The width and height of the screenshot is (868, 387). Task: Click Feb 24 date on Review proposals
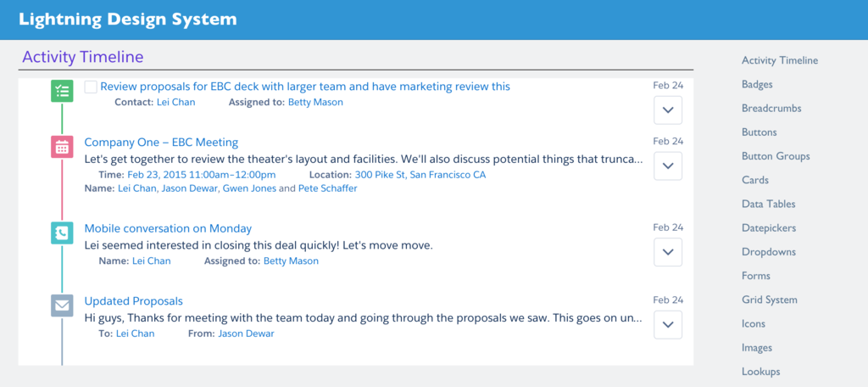click(x=668, y=85)
